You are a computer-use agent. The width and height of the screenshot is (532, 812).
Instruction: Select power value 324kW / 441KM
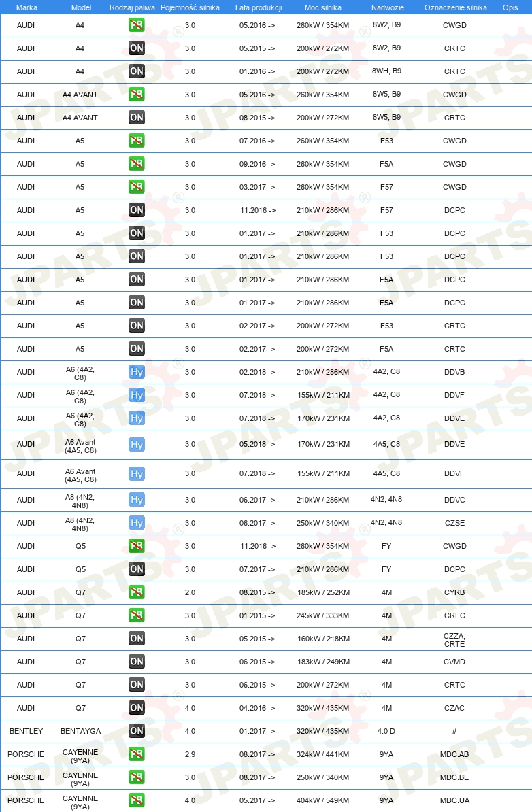(322, 754)
